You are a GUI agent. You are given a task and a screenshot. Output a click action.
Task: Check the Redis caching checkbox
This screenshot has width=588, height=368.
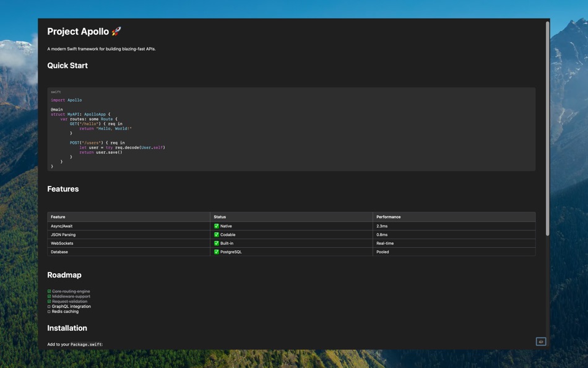(x=50, y=312)
